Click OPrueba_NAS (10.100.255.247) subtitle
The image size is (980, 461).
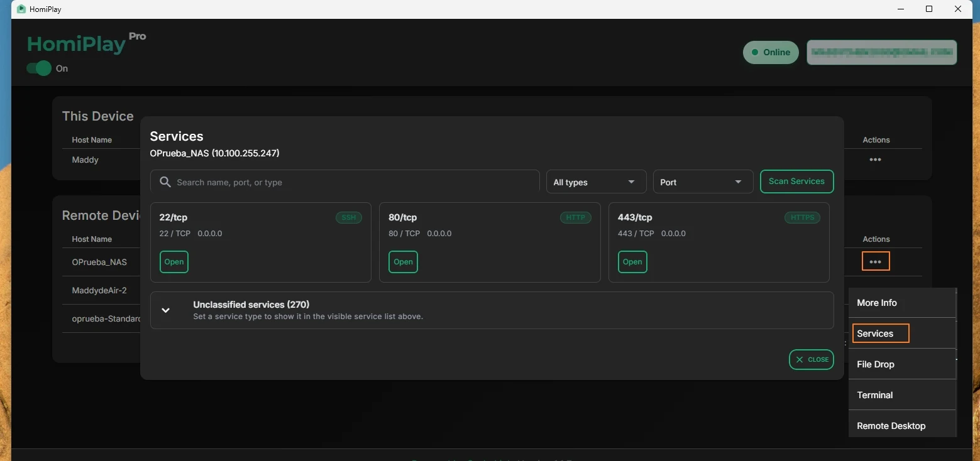tap(214, 153)
